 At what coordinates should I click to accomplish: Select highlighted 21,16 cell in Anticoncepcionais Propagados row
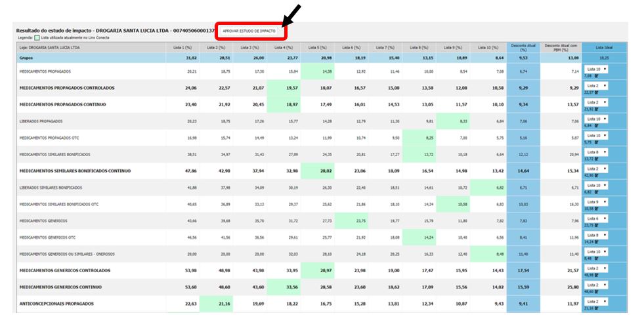[217, 304]
